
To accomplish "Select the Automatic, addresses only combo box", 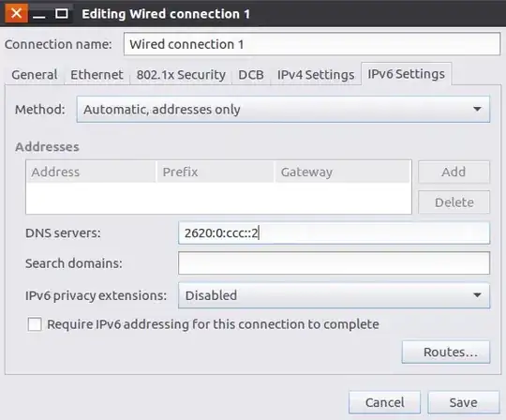I will 283,109.
